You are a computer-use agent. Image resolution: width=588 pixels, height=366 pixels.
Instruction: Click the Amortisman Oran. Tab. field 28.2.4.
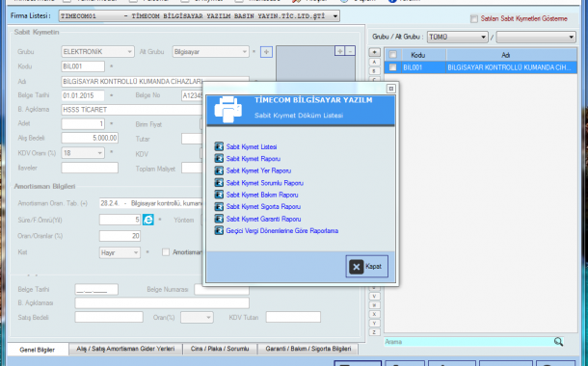click(151, 203)
